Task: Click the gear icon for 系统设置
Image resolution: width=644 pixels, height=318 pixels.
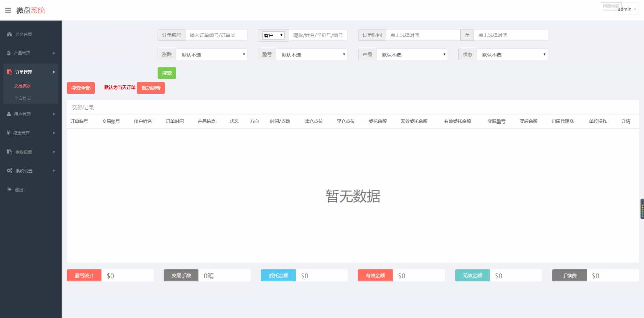Action: [x=9, y=171]
